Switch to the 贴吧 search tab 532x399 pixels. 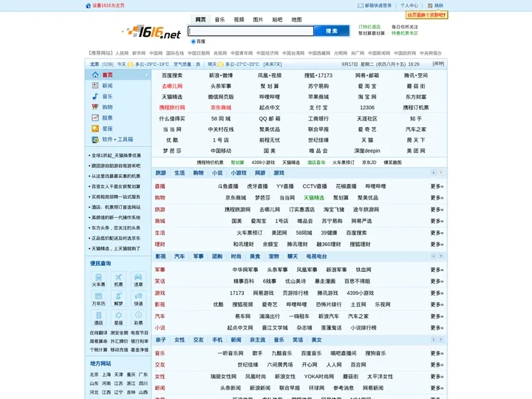277,20
